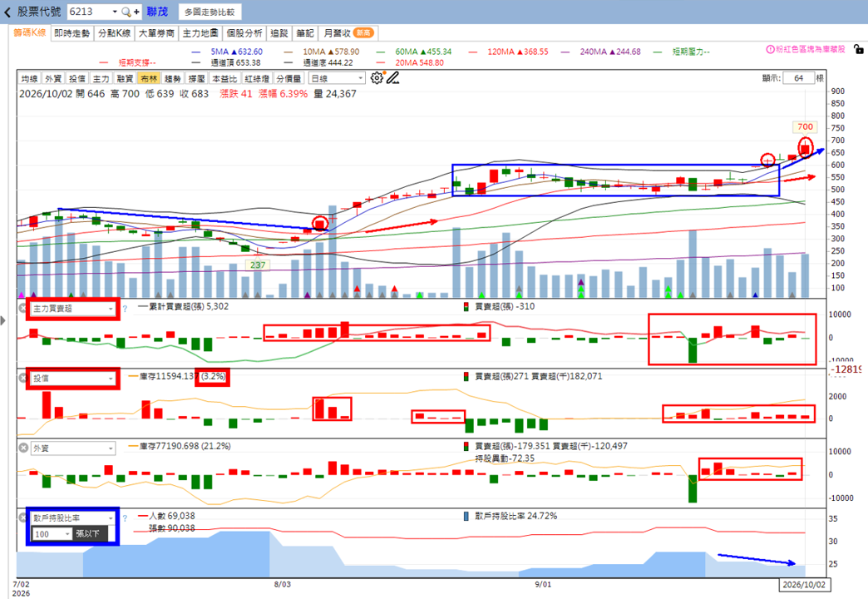This screenshot has width=868, height=599.
Task: Open the stock code 6213 dropdown
Action: (115, 12)
